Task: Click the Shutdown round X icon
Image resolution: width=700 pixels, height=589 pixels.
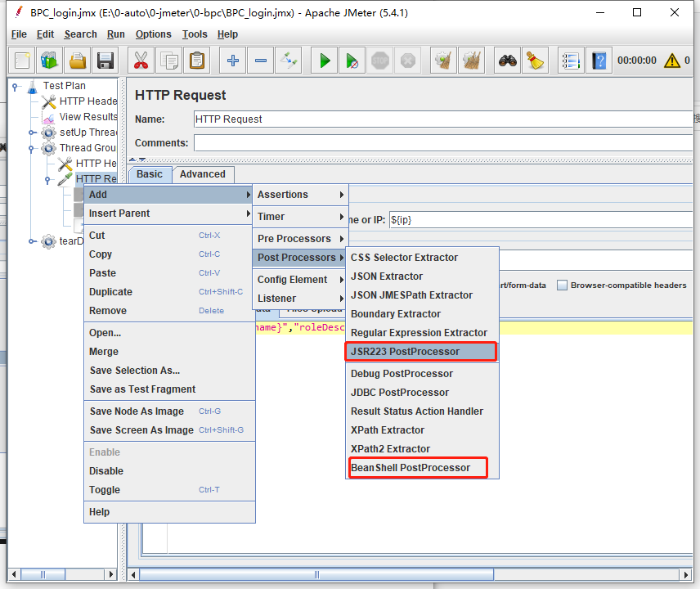Action: tap(407, 61)
